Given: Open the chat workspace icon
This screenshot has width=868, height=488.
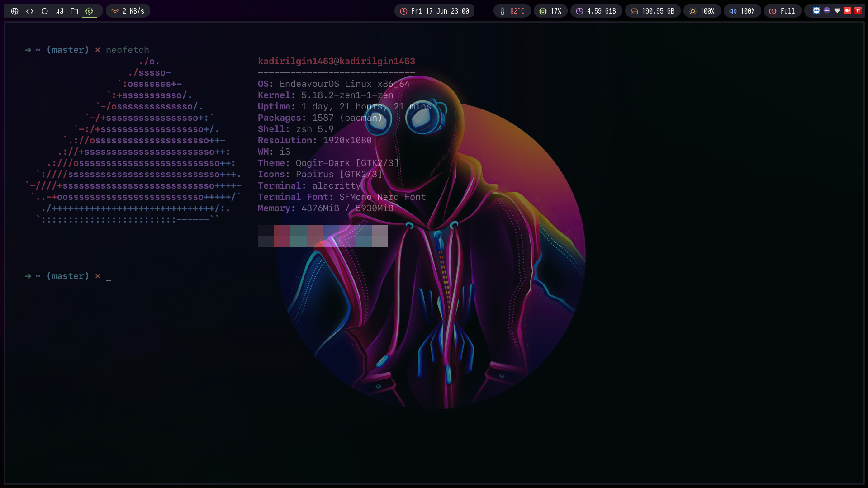Looking at the screenshot, I should coord(44,11).
